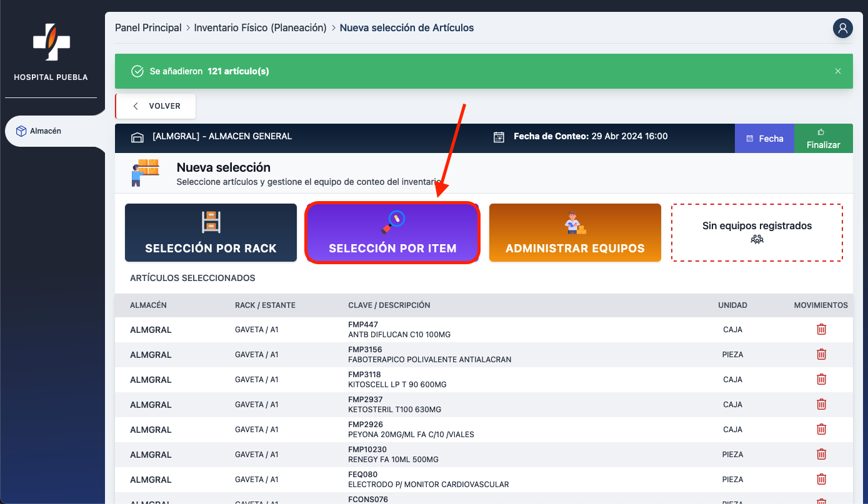The image size is (868, 504).
Task: Trash the FEQ080 Electrodo item
Action: pos(821,479)
